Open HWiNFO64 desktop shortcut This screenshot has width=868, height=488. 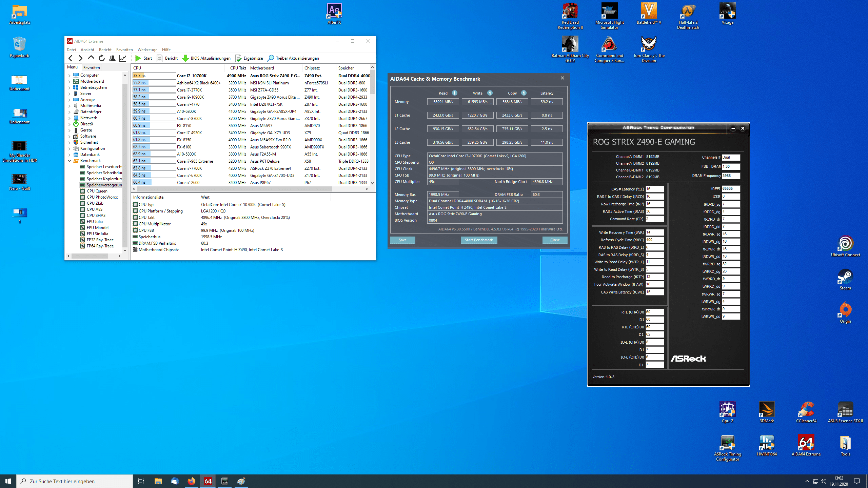767,446
